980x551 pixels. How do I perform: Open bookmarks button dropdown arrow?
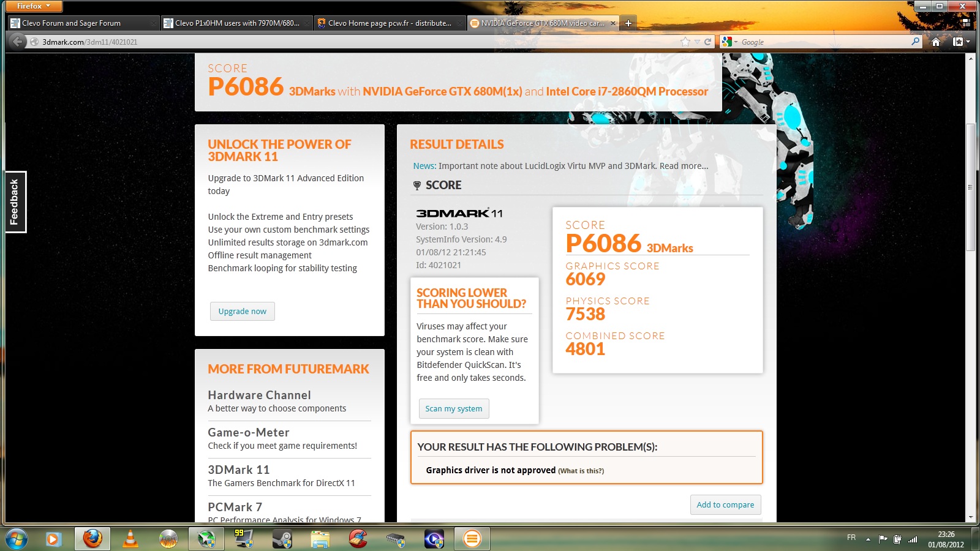tap(968, 42)
